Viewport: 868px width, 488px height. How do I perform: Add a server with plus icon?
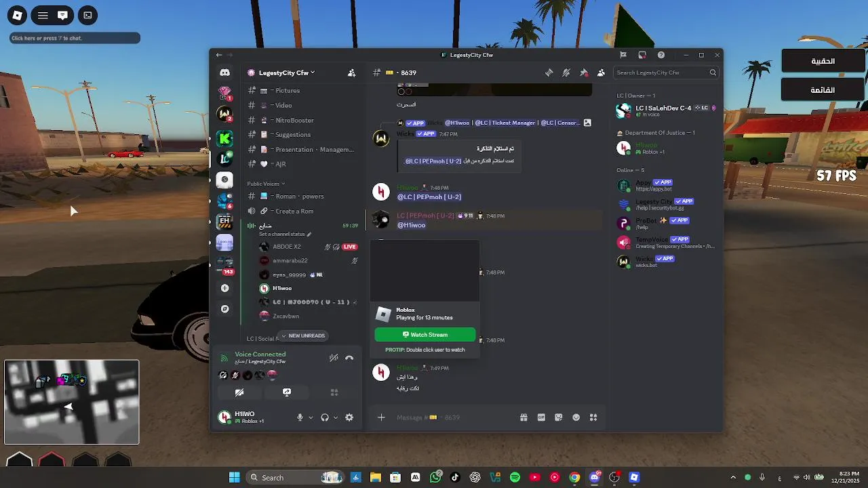(224, 288)
